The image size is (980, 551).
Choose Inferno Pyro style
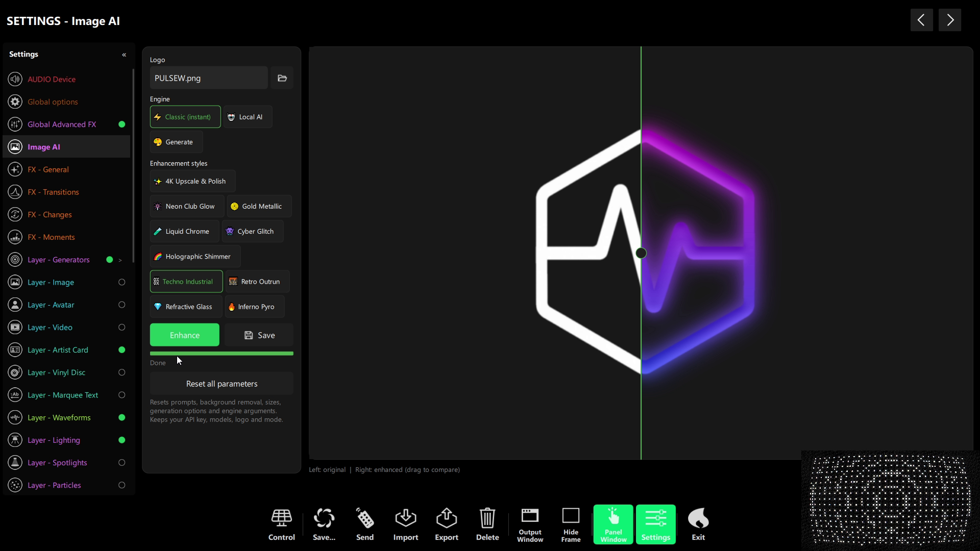pos(255,307)
